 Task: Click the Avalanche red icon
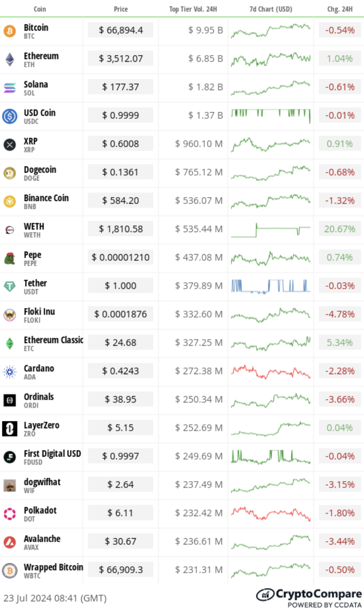(x=10, y=542)
